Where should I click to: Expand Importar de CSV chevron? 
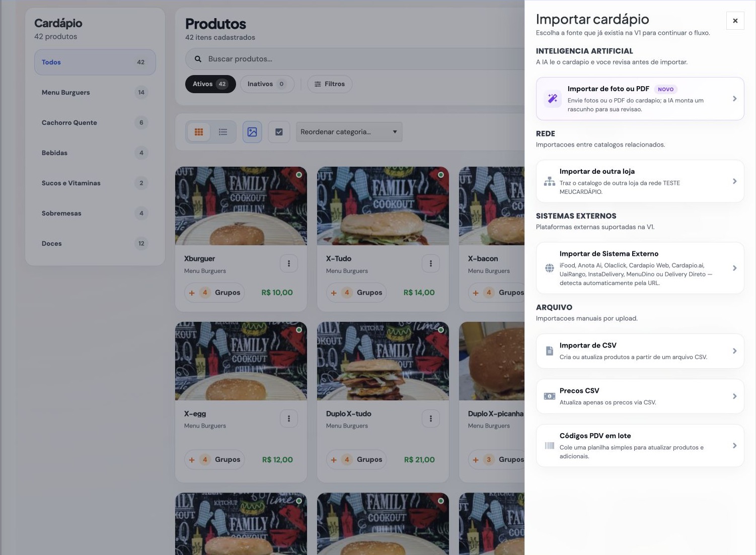pyautogui.click(x=735, y=351)
